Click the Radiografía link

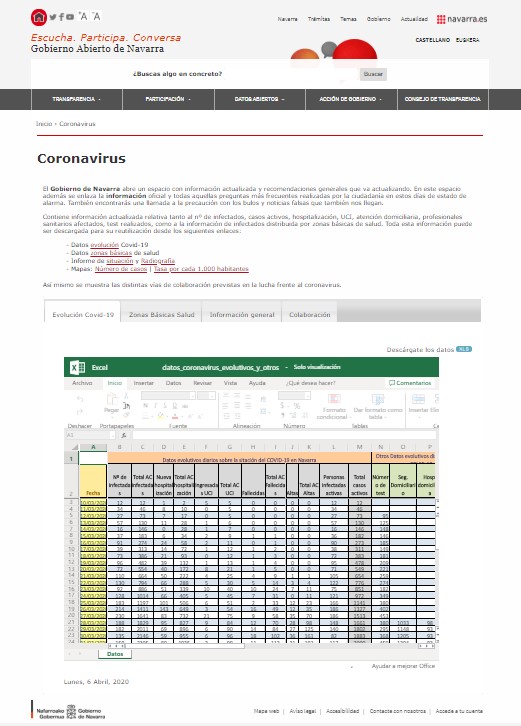coord(157,261)
